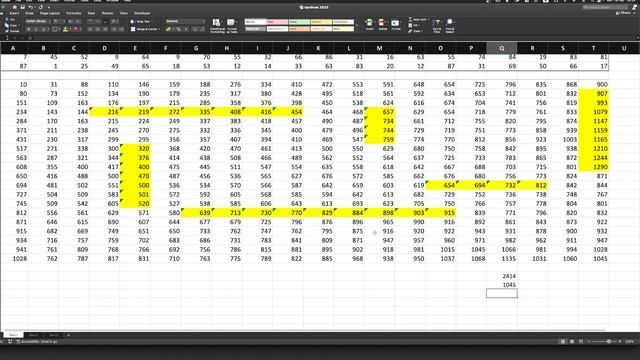The width and height of the screenshot is (640, 360).
Task: Select the cell containing 1135
Action: coord(502,258)
